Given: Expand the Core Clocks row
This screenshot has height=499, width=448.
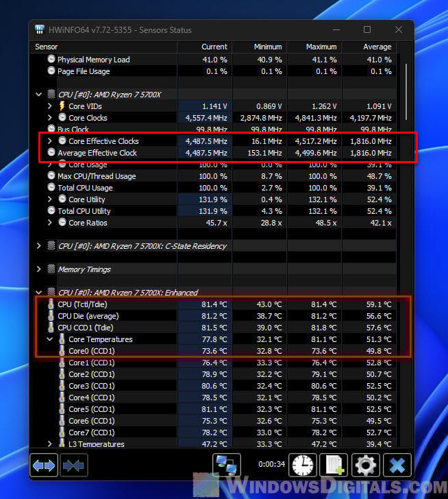Looking at the screenshot, I should click(49, 117).
